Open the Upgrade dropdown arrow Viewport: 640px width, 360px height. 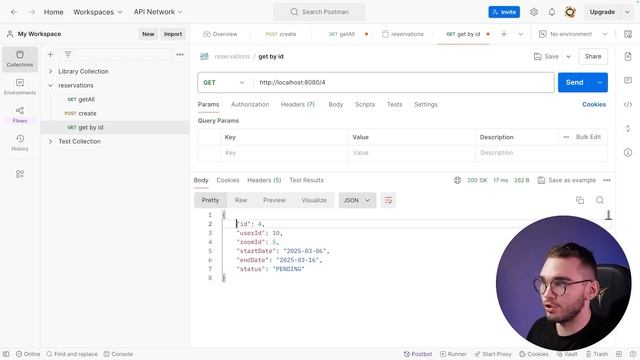tap(627, 12)
